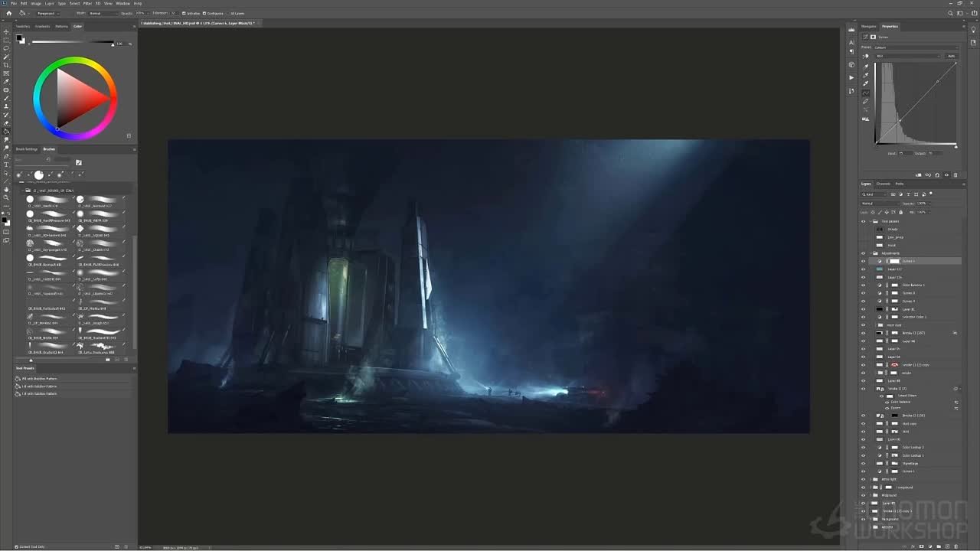Hide the Color Balance 1 layer
The image size is (980, 551).
point(864,285)
